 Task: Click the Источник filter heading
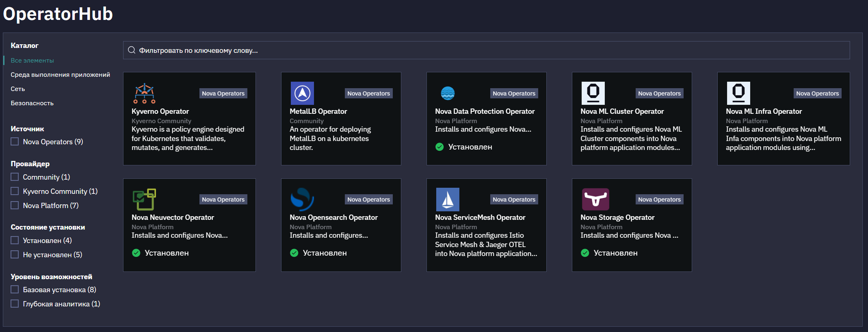coord(27,129)
